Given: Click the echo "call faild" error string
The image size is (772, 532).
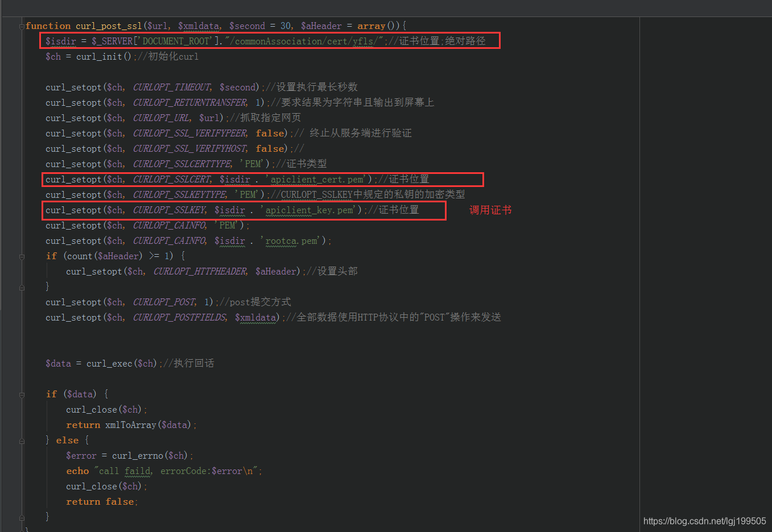Looking at the screenshot, I should point(177,471).
